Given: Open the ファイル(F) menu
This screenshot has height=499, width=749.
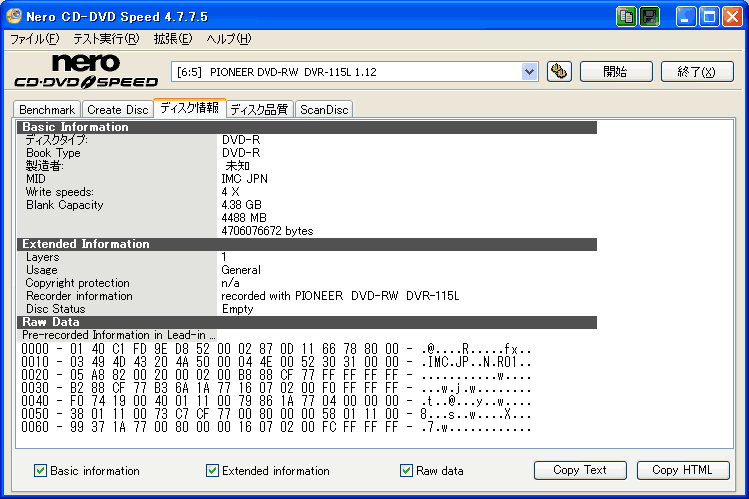Looking at the screenshot, I should click(x=35, y=39).
